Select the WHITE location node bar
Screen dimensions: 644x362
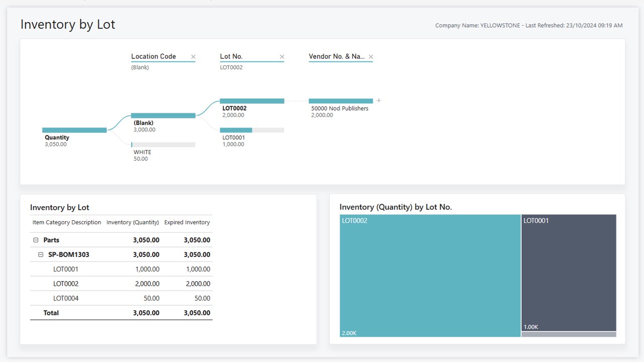click(163, 145)
